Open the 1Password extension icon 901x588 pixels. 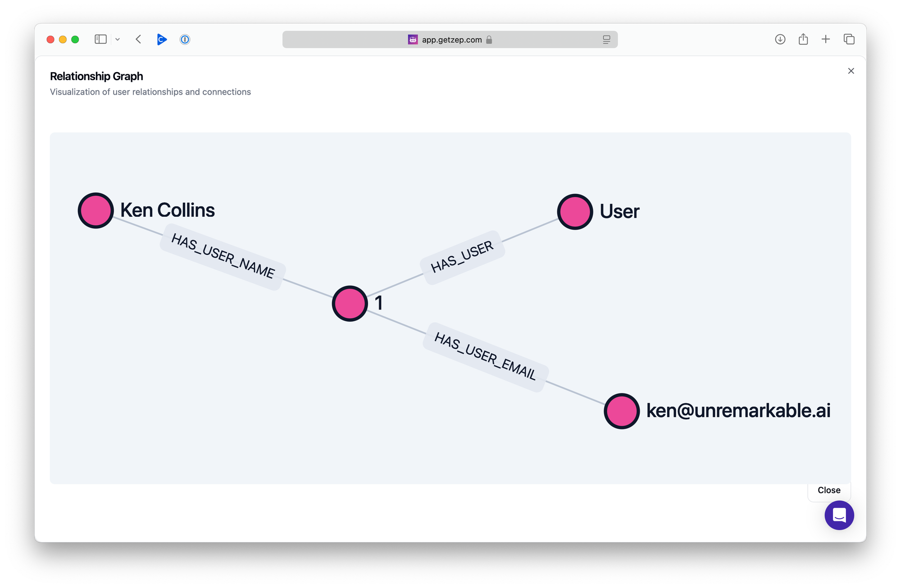click(185, 39)
